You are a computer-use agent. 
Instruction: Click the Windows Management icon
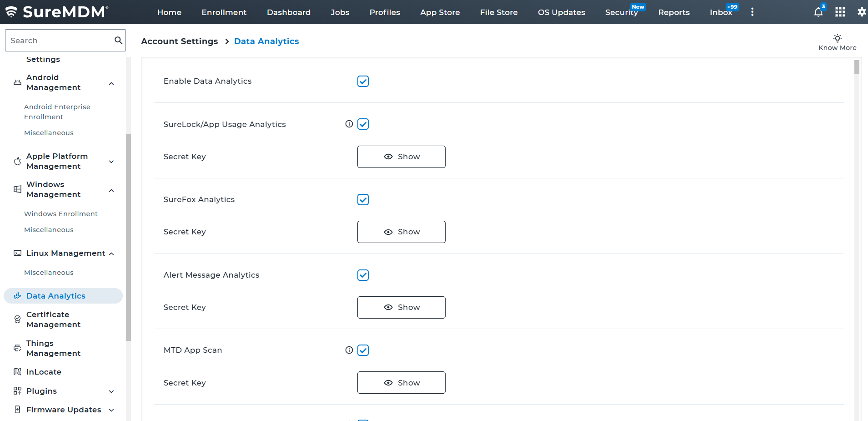tap(17, 189)
